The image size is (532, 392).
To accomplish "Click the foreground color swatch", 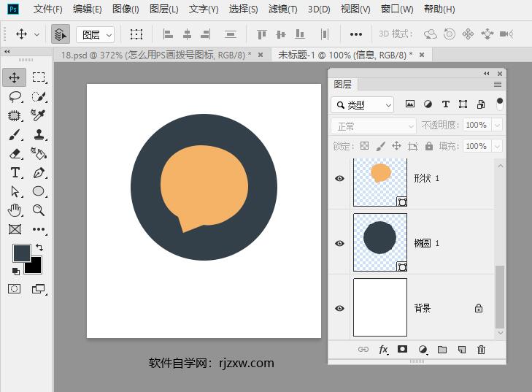I will (x=21, y=253).
